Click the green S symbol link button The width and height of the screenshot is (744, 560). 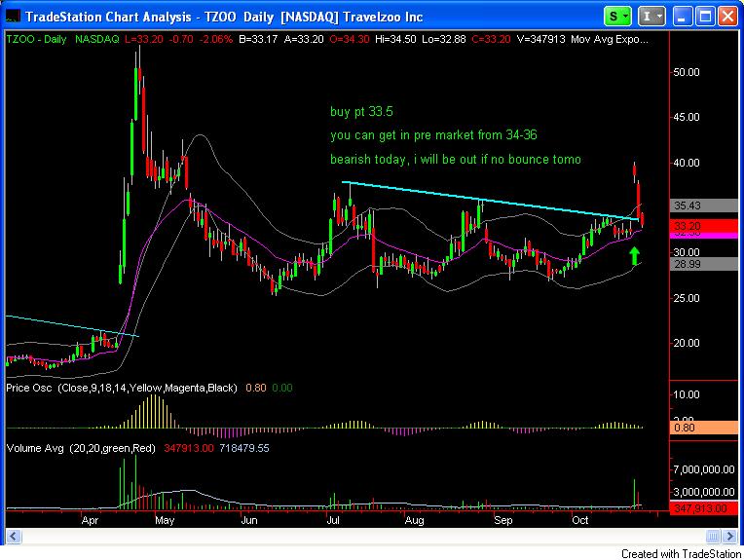click(x=617, y=17)
